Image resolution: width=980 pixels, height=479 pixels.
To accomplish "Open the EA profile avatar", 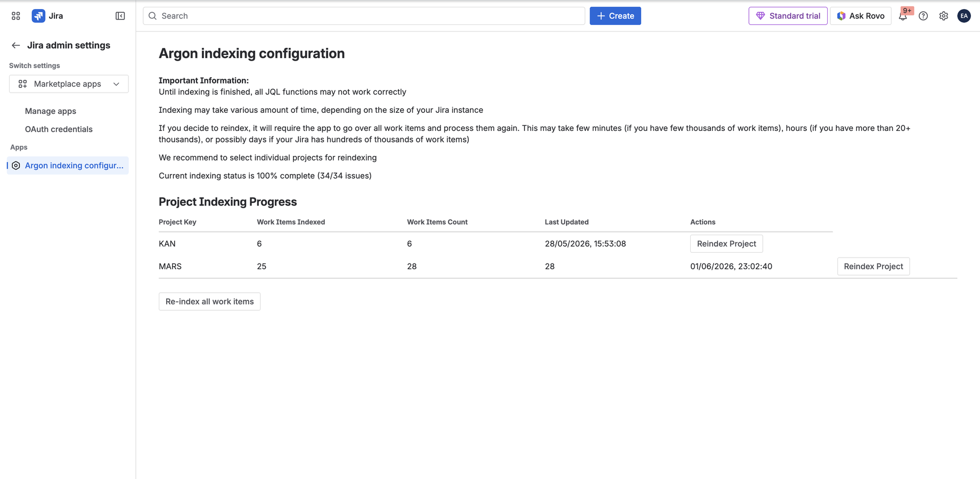I will point(964,16).
